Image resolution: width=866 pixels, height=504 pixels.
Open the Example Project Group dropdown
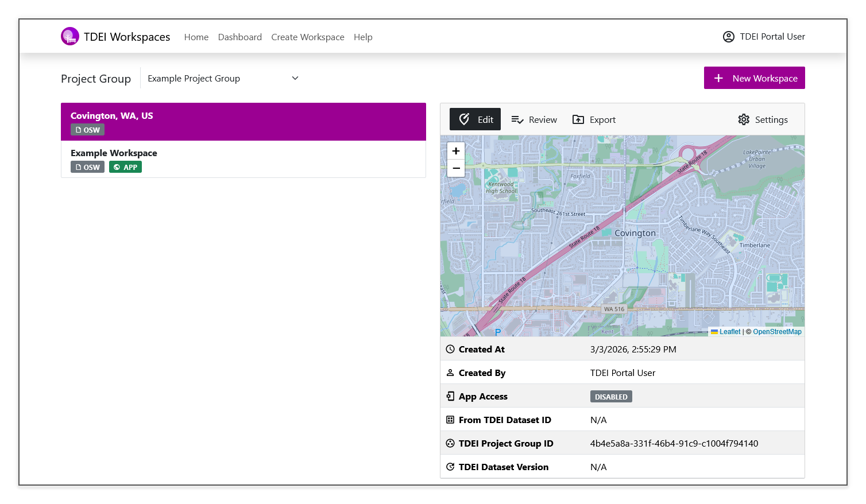(x=223, y=78)
